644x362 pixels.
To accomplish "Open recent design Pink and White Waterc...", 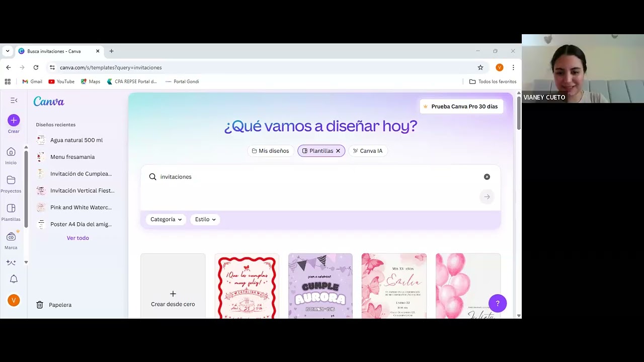I will (x=76, y=207).
